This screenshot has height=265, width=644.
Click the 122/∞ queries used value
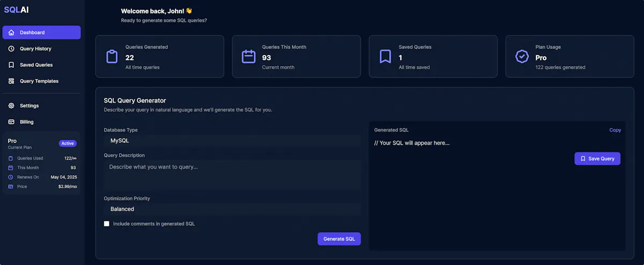pos(70,158)
